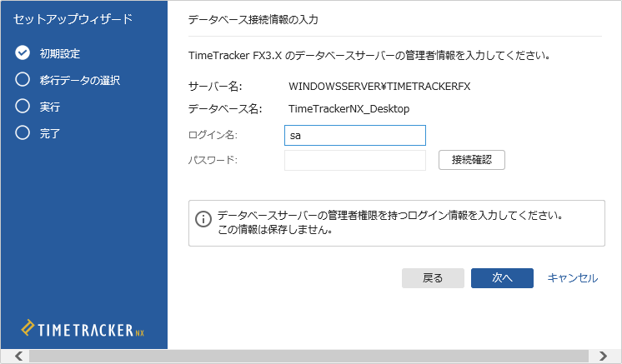Select the 移行データの選択 step label
The height and width of the screenshot is (364, 622).
(x=80, y=80)
